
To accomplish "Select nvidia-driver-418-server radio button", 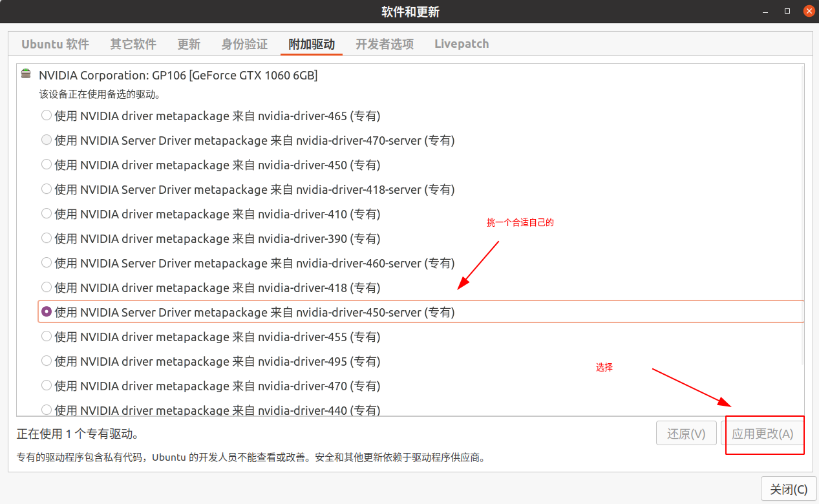I will [47, 189].
